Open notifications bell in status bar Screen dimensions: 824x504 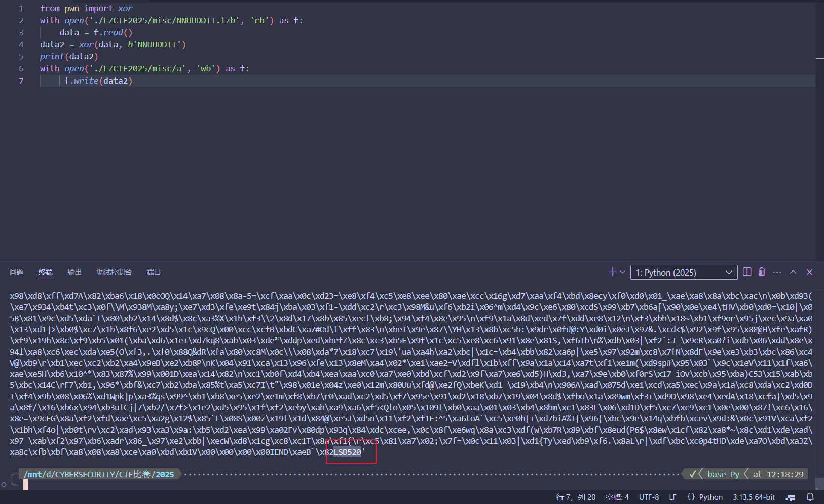[810, 497]
